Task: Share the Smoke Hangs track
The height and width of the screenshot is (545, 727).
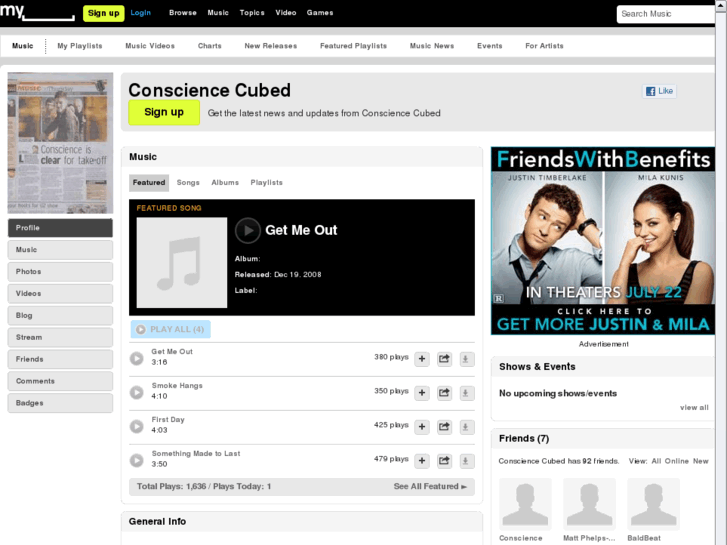Action: 444,393
